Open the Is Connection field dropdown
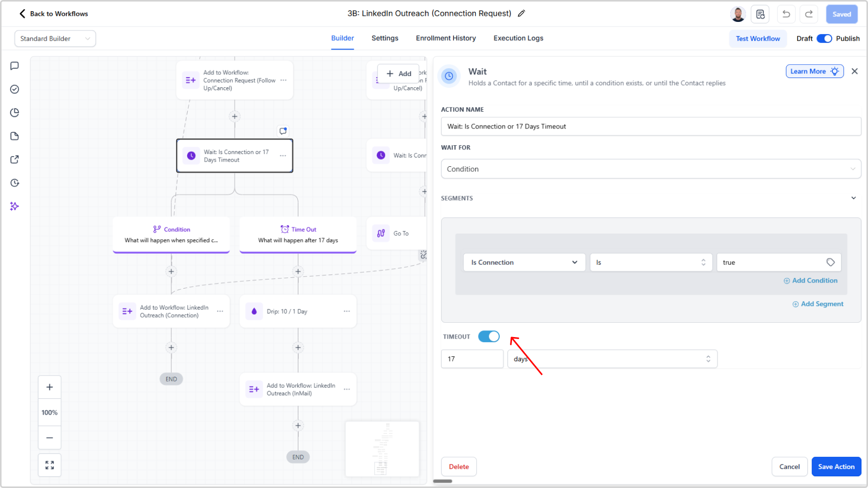The width and height of the screenshot is (868, 488). coord(524,262)
